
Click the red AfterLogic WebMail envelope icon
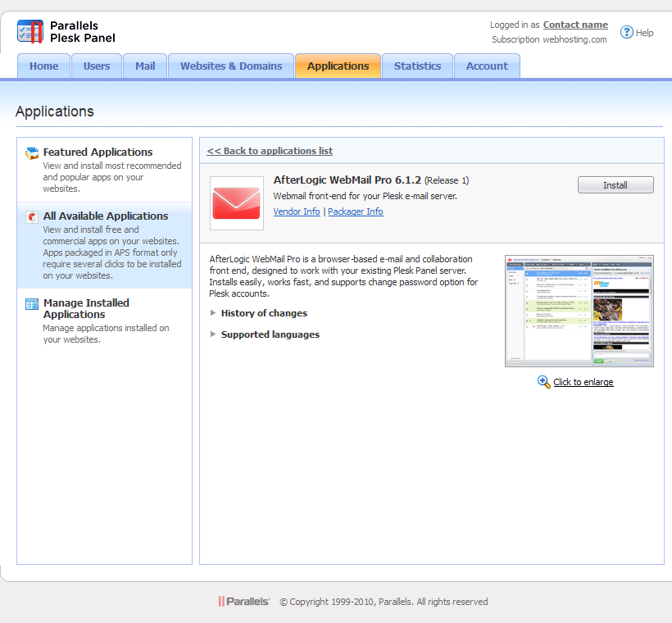[x=236, y=202]
